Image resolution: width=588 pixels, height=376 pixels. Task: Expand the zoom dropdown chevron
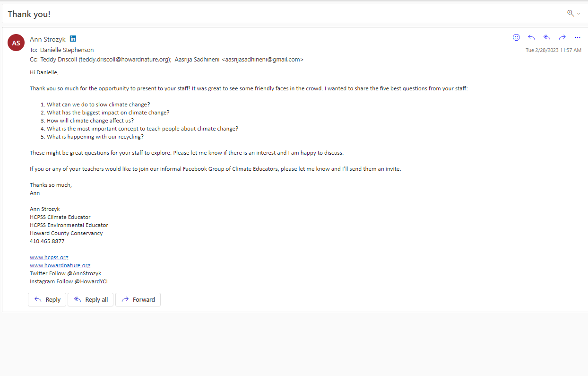click(x=578, y=14)
